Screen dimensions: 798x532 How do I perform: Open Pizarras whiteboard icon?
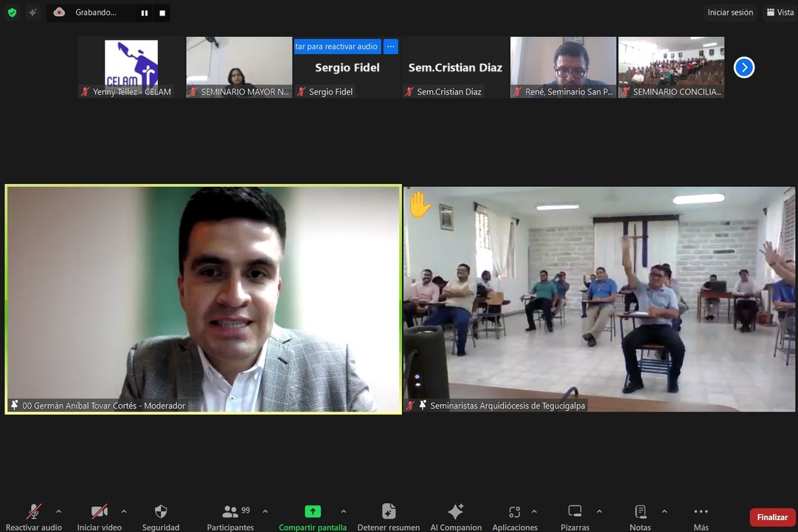(575, 512)
